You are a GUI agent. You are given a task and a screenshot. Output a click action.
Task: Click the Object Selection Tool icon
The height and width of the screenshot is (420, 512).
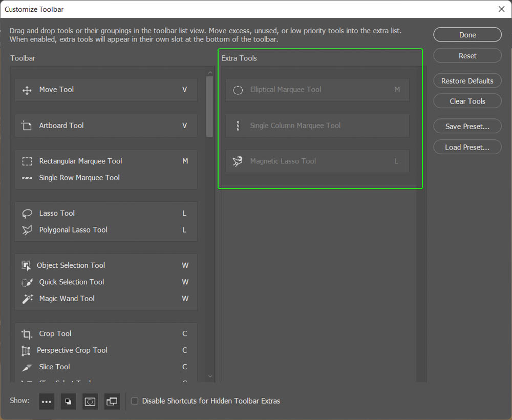pyautogui.click(x=26, y=266)
